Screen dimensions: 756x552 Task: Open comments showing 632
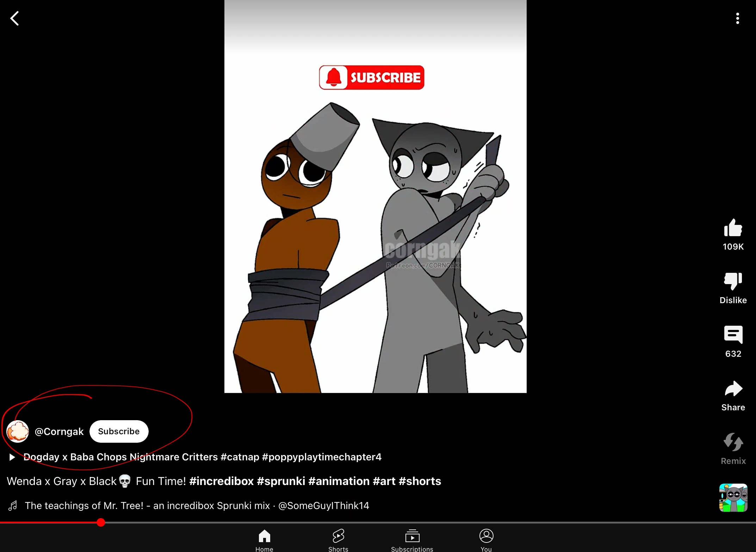(x=733, y=335)
